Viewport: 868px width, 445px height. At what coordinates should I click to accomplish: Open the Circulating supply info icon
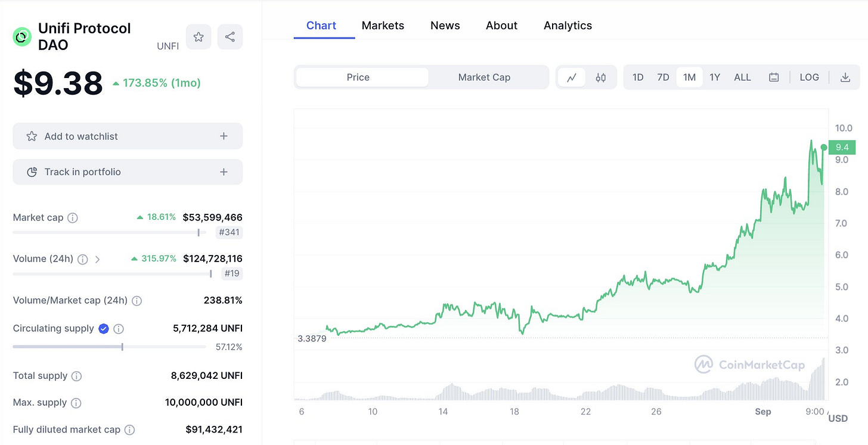coord(119,329)
